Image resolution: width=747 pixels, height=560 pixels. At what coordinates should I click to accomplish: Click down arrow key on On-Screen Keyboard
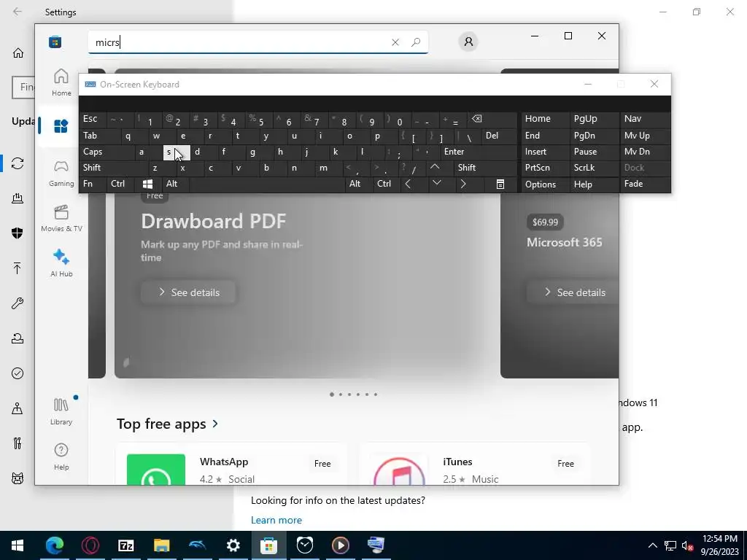coord(436,184)
